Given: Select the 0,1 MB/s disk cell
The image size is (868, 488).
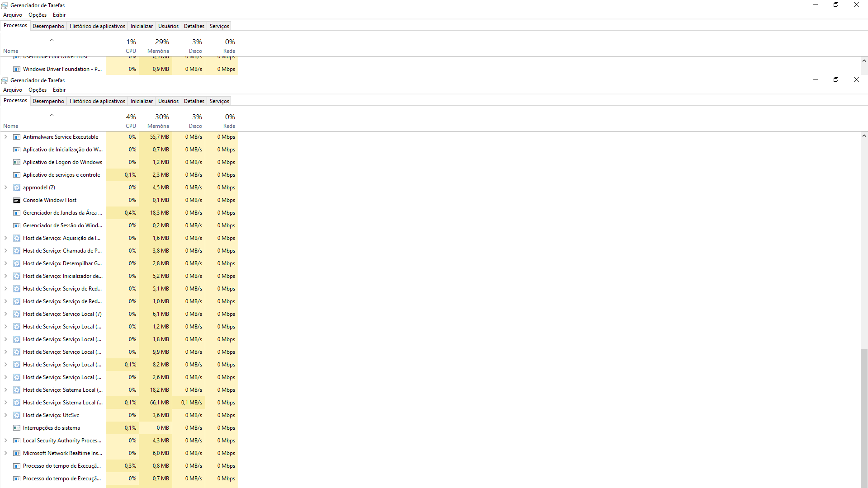Looking at the screenshot, I should [189, 403].
